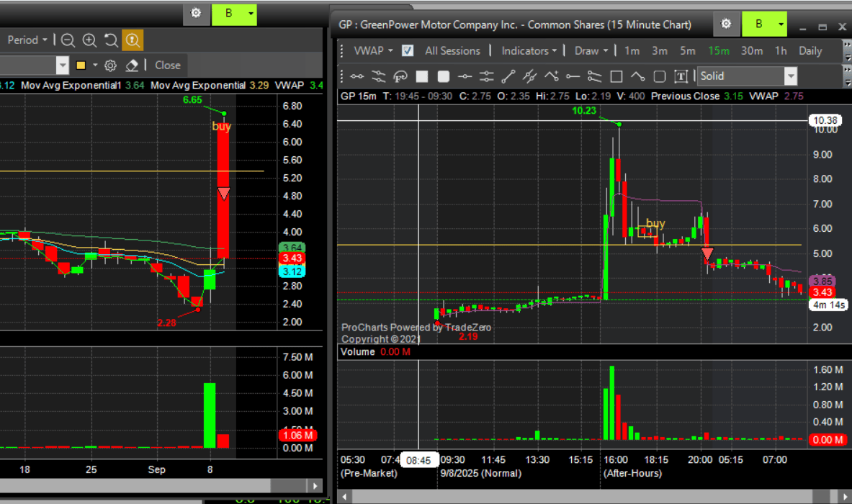Open the drawing color dropdown arrow

point(95,66)
